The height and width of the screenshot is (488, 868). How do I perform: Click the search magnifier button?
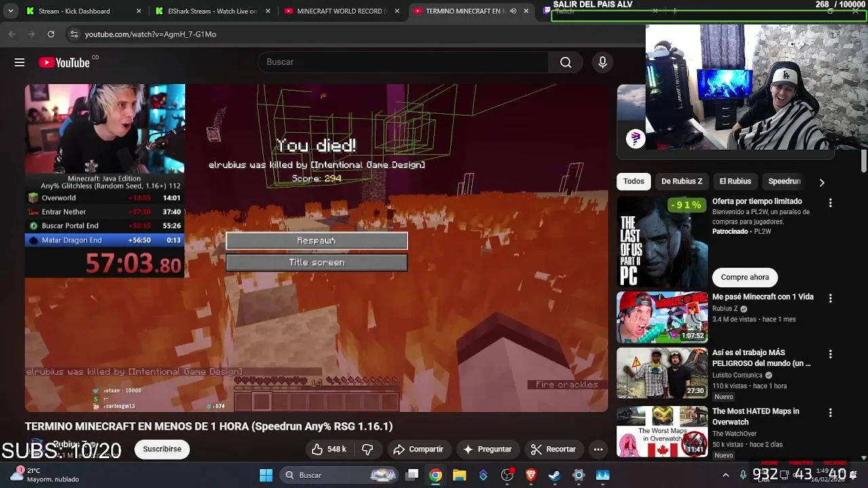pos(566,62)
